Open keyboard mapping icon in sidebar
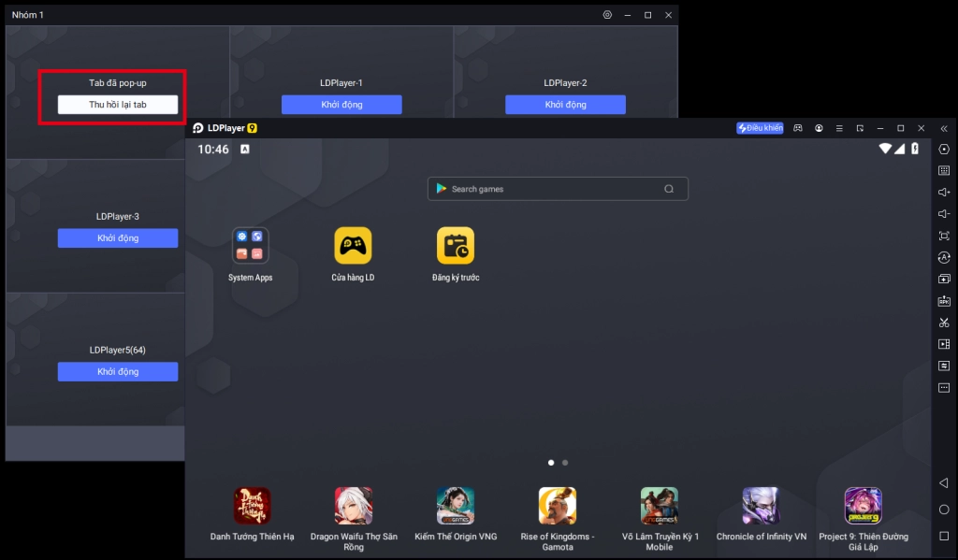 [x=944, y=170]
